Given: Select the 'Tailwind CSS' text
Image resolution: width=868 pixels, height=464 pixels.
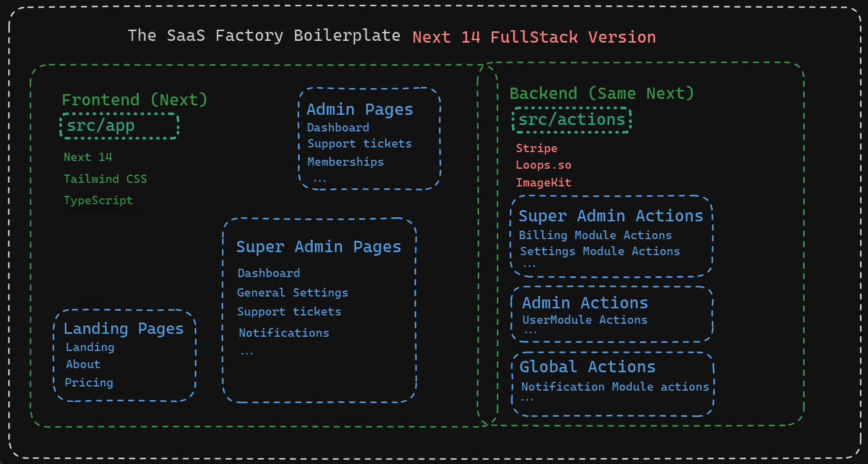Looking at the screenshot, I should (x=105, y=179).
